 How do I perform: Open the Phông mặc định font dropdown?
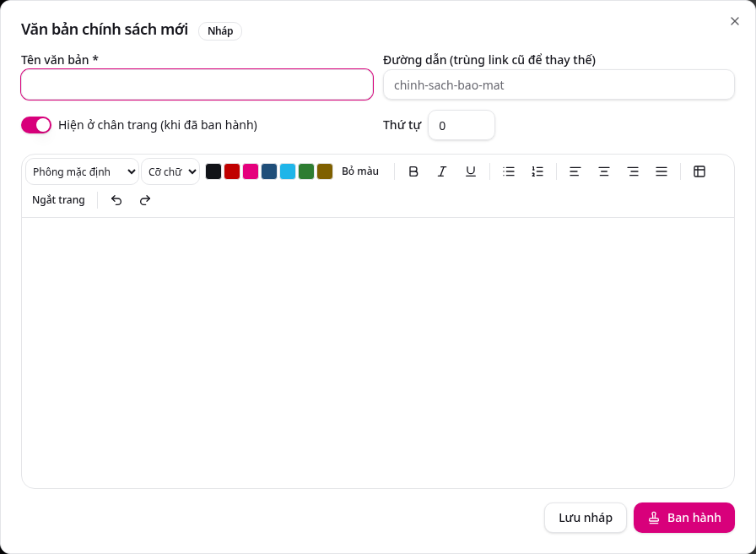coord(82,171)
